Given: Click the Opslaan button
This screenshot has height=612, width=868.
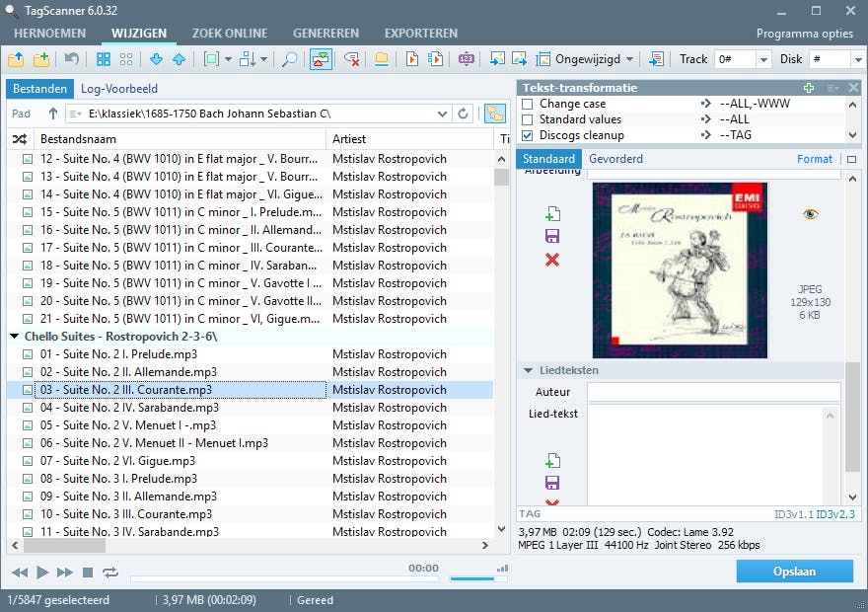Looking at the screenshot, I should tap(794, 572).
